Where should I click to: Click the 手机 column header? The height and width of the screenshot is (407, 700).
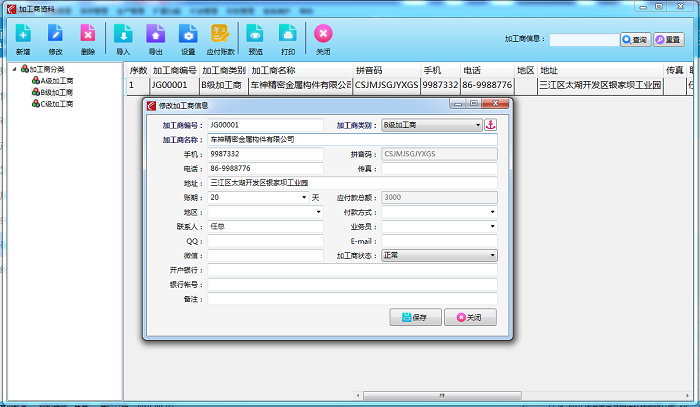[x=440, y=70]
